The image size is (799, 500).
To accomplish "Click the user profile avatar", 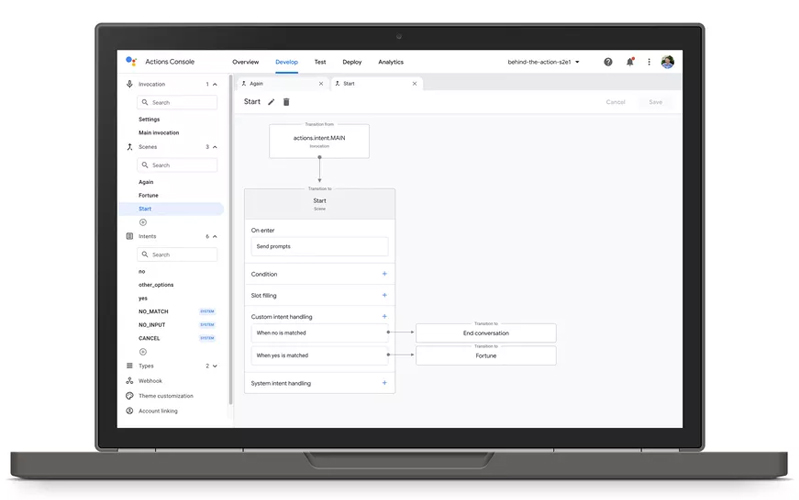I will point(668,62).
